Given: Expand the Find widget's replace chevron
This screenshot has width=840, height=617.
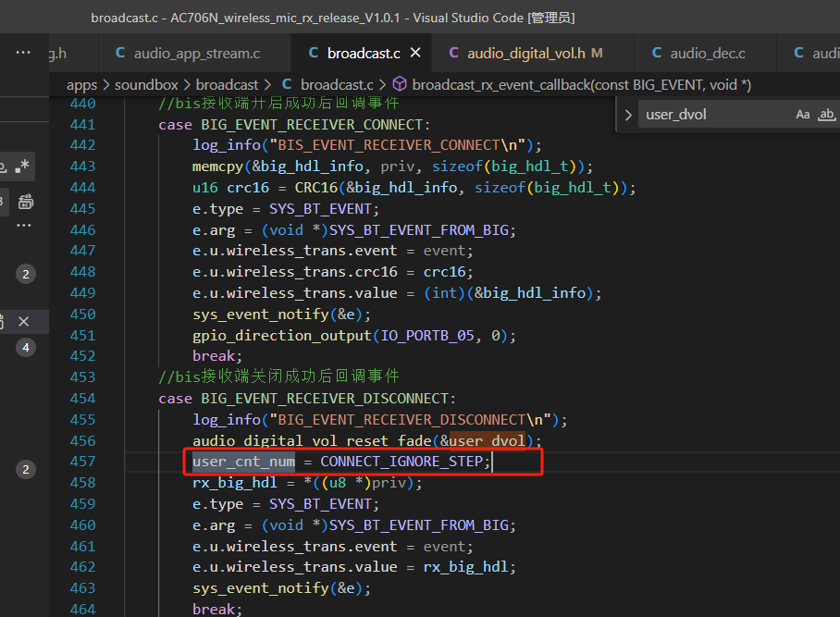Looking at the screenshot, I should 628,115.
